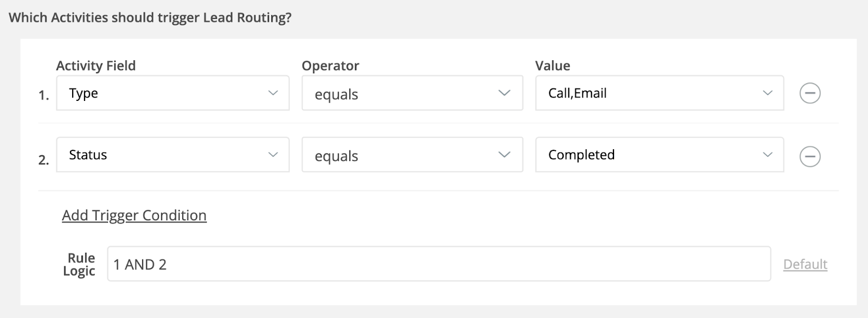Click the Rule Logic label
Image resolution: width=868 pixels, height=318 pixels.
point(79,264)
